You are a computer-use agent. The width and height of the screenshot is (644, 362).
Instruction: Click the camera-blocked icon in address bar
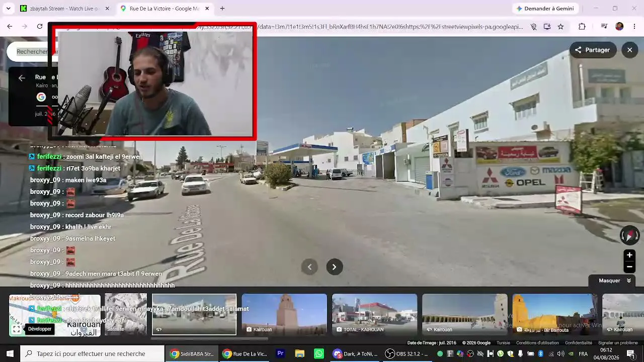[x=534, y=27]
